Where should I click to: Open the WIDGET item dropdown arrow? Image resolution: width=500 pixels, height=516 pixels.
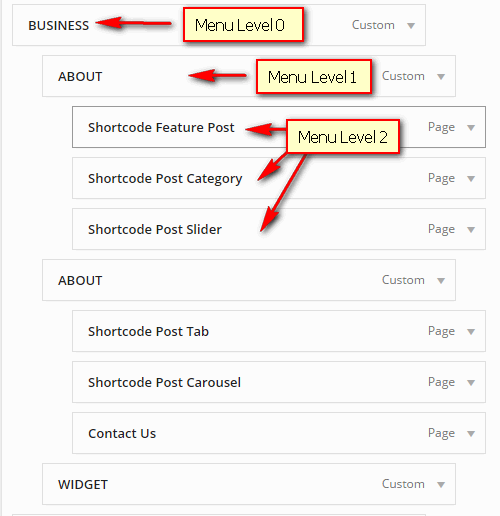click(x=441, y=485)
